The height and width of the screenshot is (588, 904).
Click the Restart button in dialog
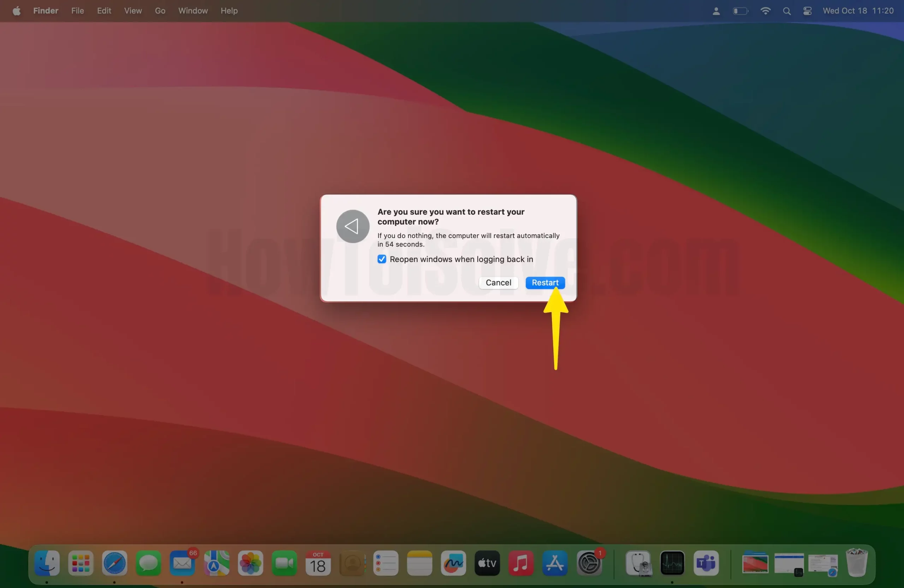coord(545,283)
